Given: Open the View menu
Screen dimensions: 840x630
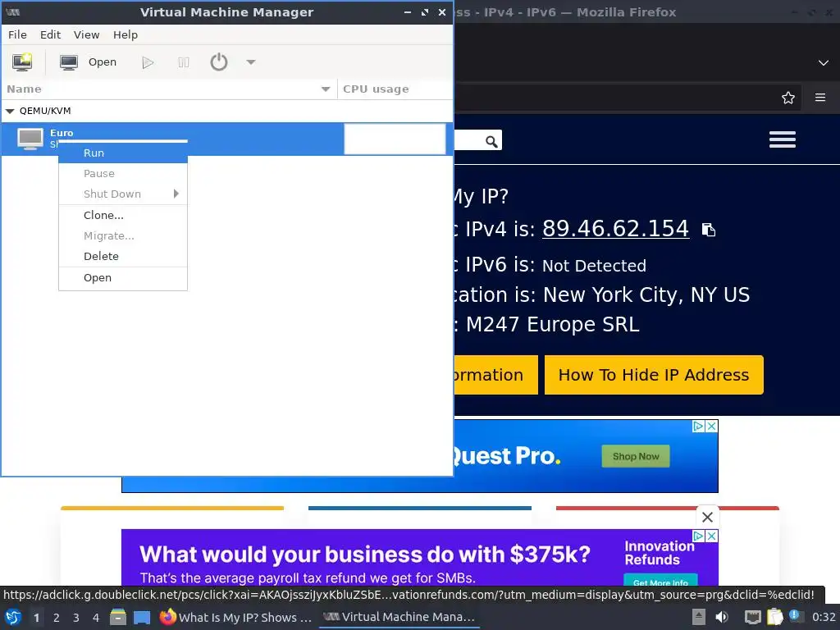Looking at the screenshot, I should (x=86, y=34).
